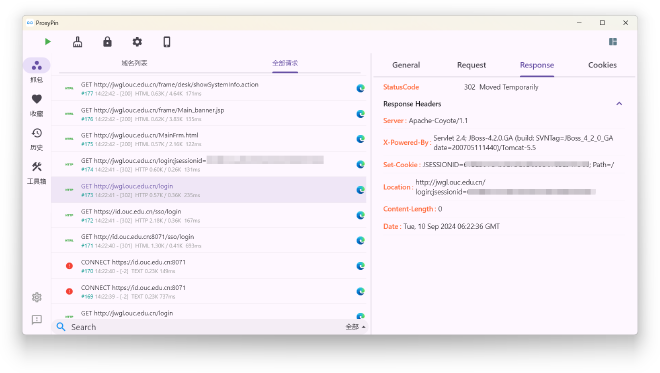Start proxy capture with the green play button
Viewport: 660px width, 373px height.
click(x=48, y=42)
